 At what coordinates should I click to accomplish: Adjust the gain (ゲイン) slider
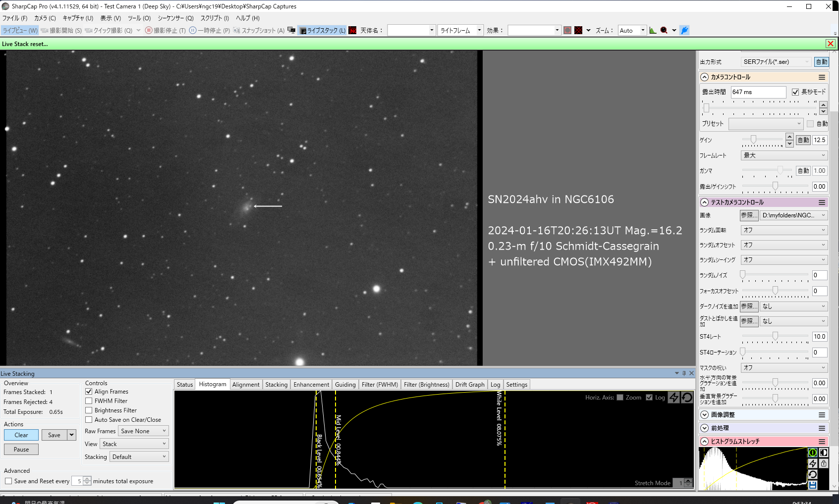click(x=753, y=140)
